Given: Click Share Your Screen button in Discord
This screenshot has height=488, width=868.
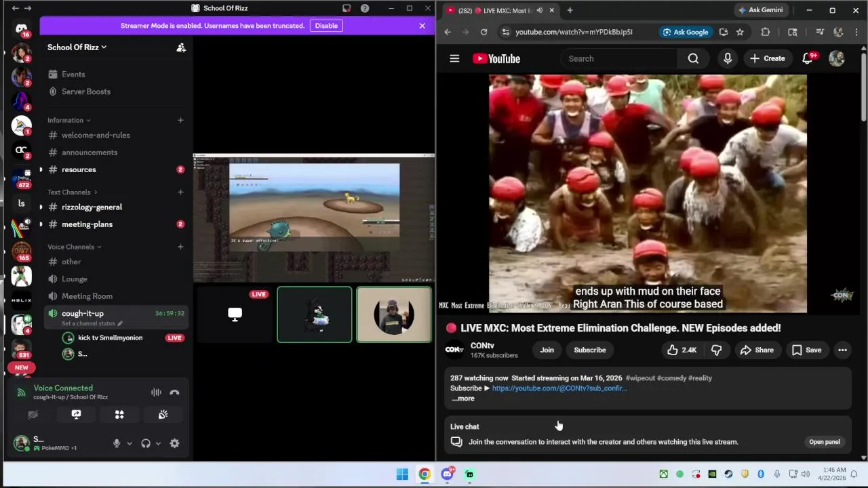Looking at the screenshot, I should click(76, 415).
